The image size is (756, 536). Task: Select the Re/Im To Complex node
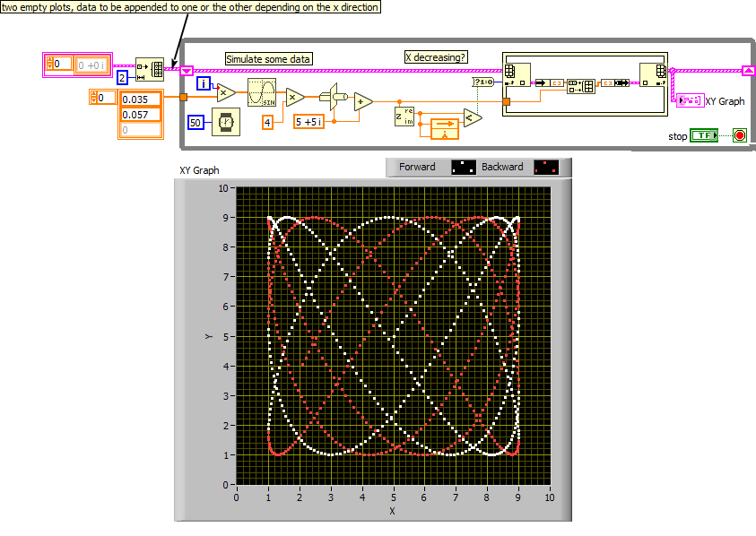[334, 97]
